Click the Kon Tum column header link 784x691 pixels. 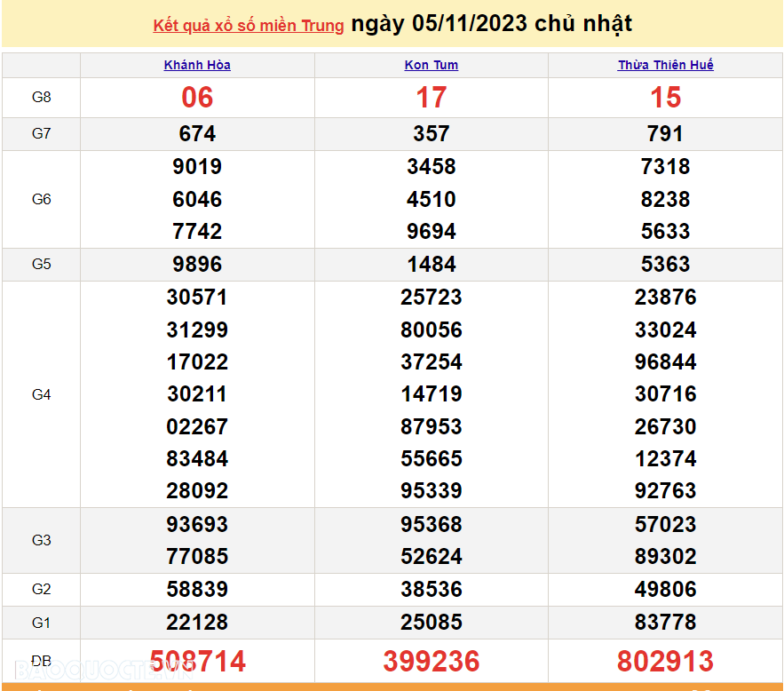pos(431,65)
